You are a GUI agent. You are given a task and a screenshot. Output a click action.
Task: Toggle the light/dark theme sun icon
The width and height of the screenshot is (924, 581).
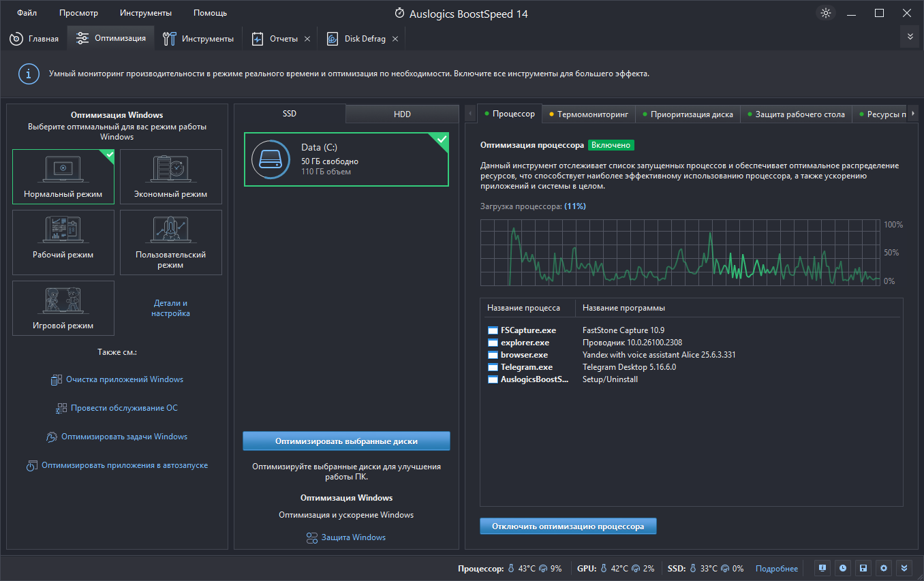[826, 13]
